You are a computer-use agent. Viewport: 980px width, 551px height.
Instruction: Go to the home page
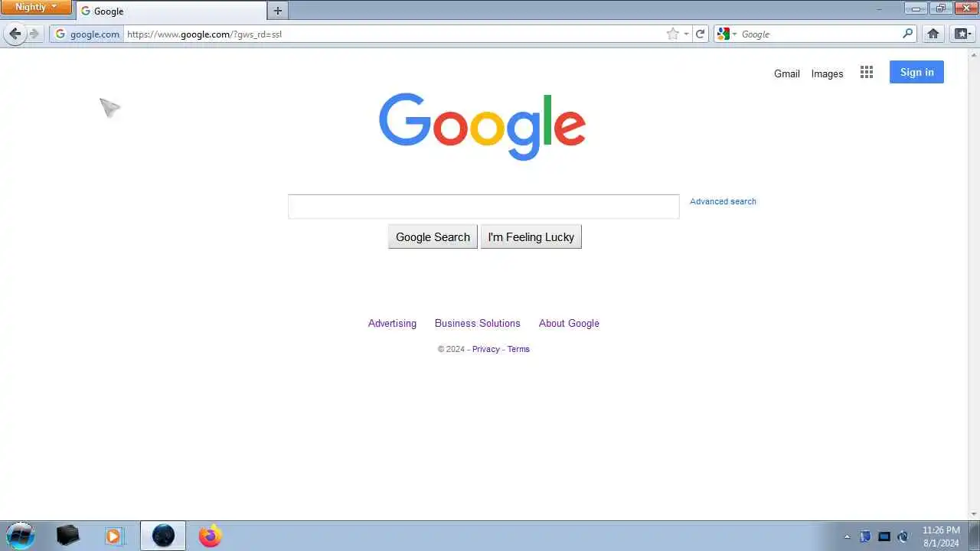tap(933, 34)
